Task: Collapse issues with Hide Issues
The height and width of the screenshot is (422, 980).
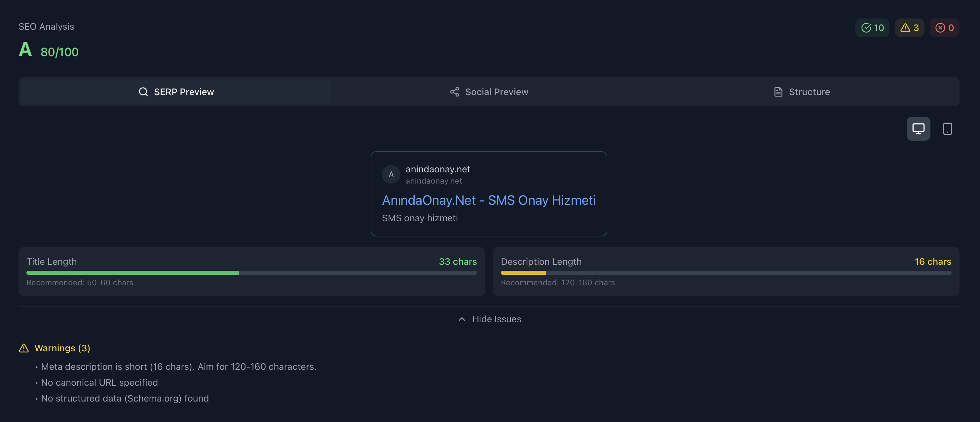Action: coord(489,319)
